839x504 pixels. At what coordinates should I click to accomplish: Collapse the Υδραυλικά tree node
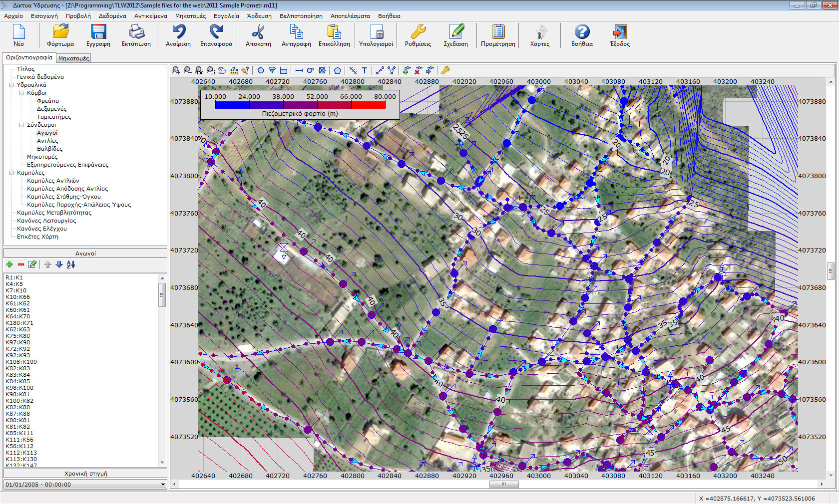pos(11,85)
